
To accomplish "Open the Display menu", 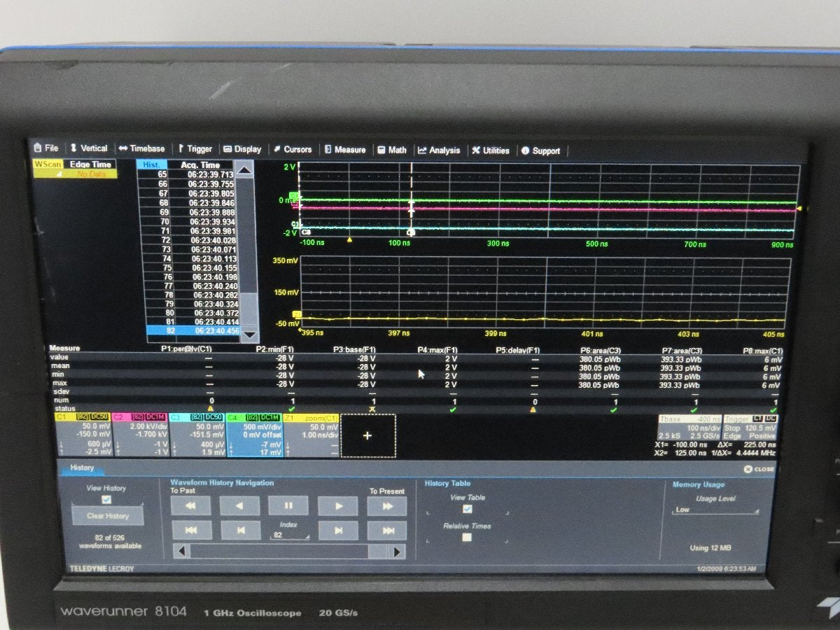I will [x=242, y=149].
